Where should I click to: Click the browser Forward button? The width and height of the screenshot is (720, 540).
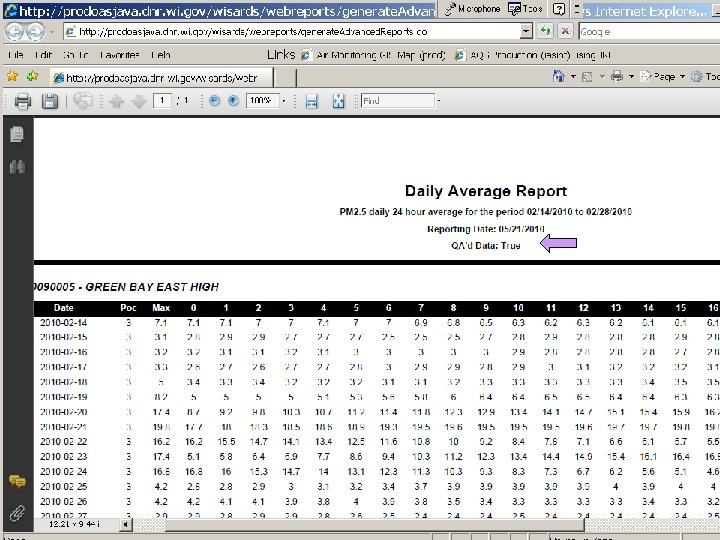(x=35, y=32)
